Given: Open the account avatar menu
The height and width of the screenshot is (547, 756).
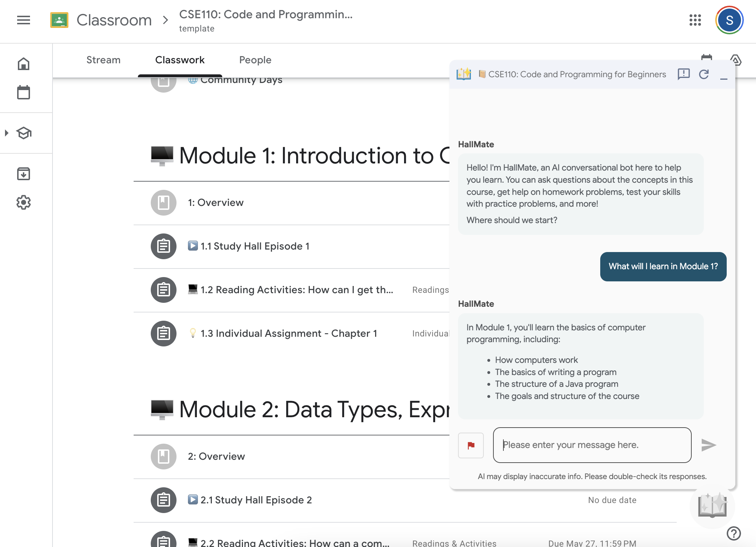Looking at the screenshot, I should point(729,20).
